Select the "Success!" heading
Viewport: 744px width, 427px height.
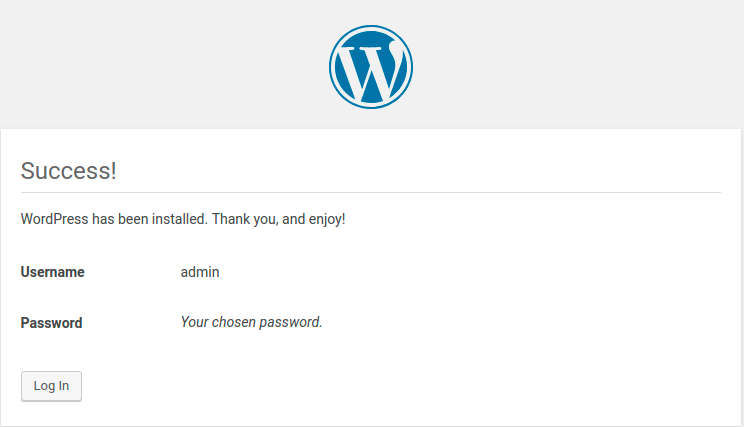pos(68,171)
